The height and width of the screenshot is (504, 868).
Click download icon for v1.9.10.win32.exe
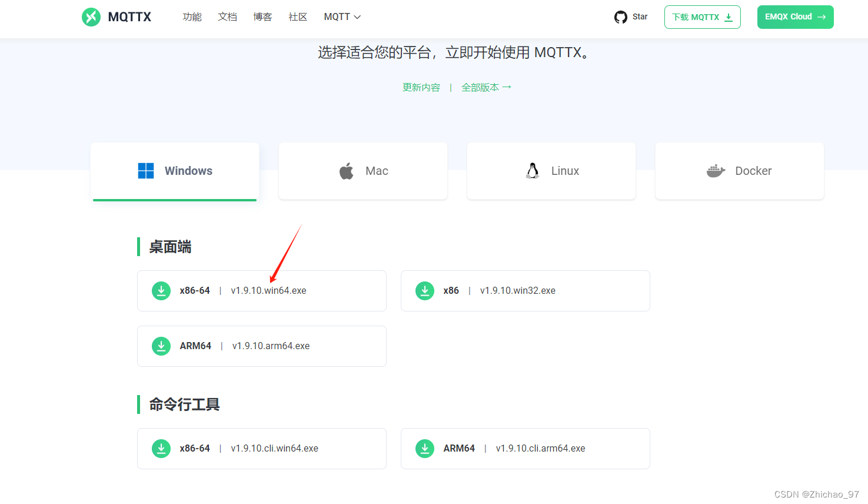[x=425, y=291]
